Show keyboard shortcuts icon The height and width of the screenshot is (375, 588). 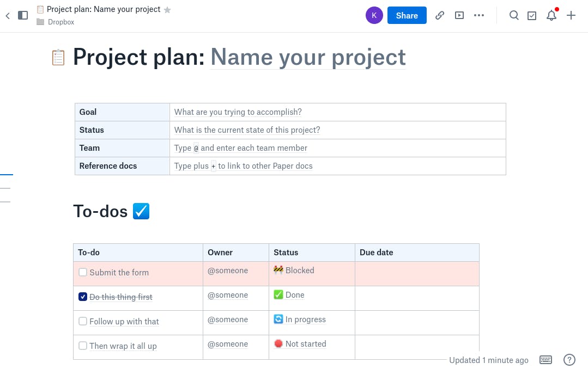545,360
